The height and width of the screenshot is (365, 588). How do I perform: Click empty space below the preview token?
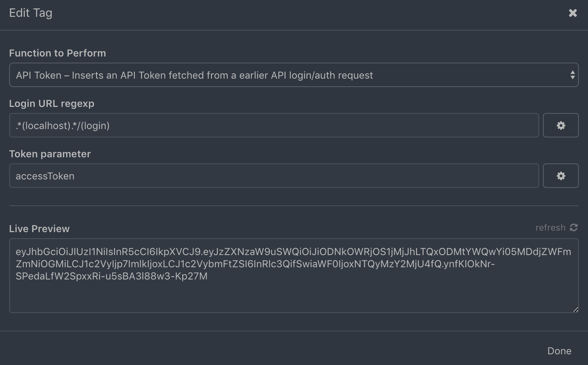pyautogui.click(x=293, y=298)
